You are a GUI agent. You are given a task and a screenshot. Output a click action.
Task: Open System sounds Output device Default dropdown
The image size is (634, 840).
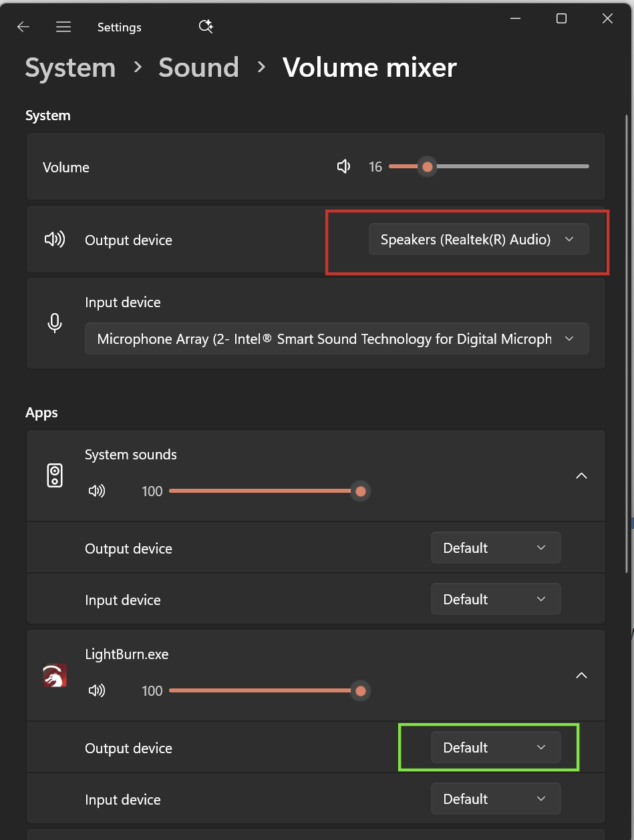[x=495, y=548]
